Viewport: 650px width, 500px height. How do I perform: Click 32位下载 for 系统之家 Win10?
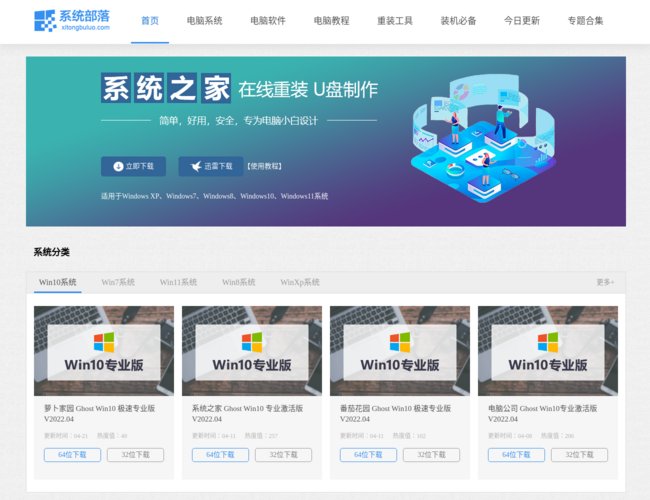click(283, 455)
